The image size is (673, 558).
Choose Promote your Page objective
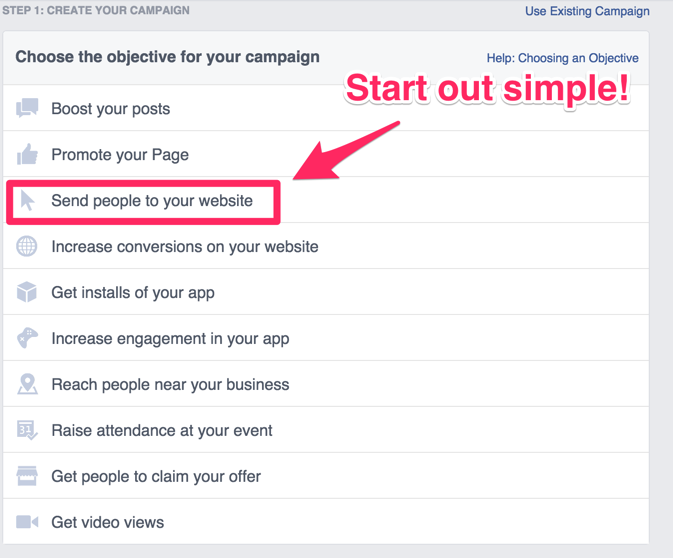[x=120, y=155]
